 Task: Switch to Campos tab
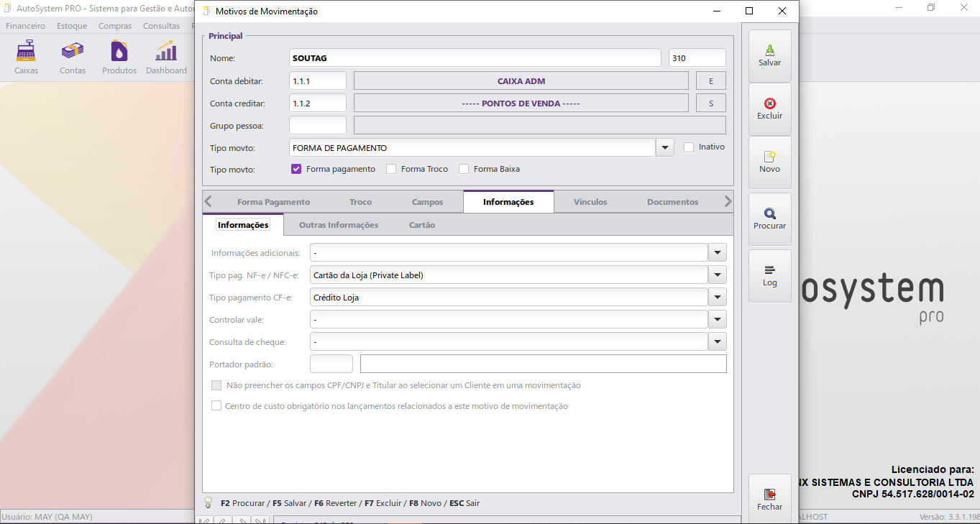(427, 202)
